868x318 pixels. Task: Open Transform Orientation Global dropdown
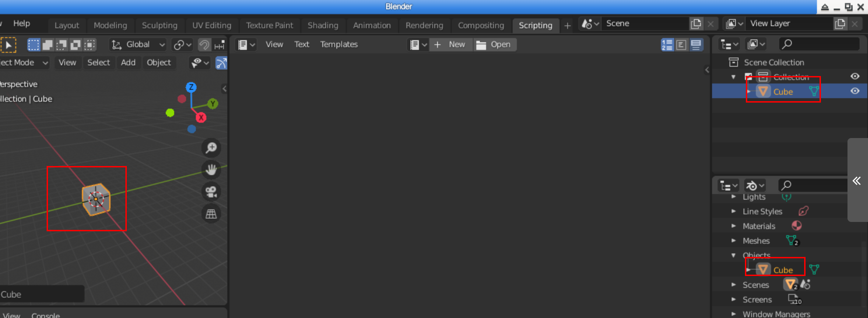[x=138, y=45]
